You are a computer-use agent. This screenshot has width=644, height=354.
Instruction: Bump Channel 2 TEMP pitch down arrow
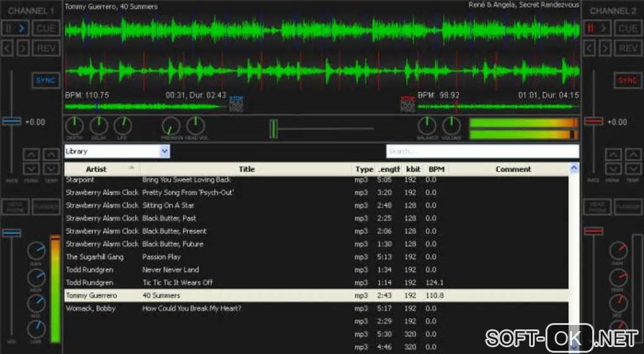click(x=633, y=168)
